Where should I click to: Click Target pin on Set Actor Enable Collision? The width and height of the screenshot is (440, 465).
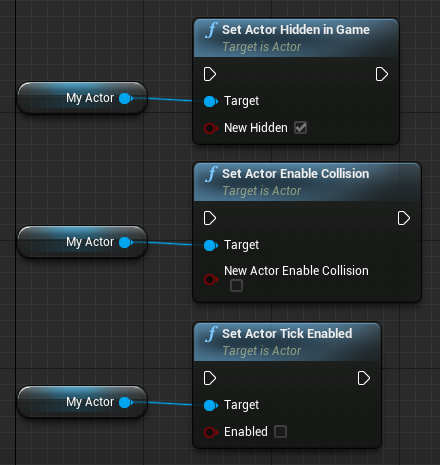pos(211,245)
